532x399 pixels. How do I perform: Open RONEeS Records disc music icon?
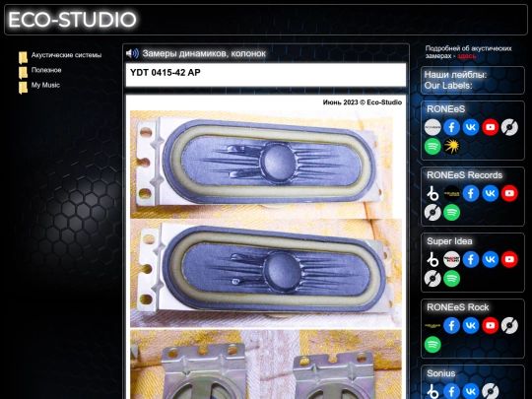click(432, 213)
